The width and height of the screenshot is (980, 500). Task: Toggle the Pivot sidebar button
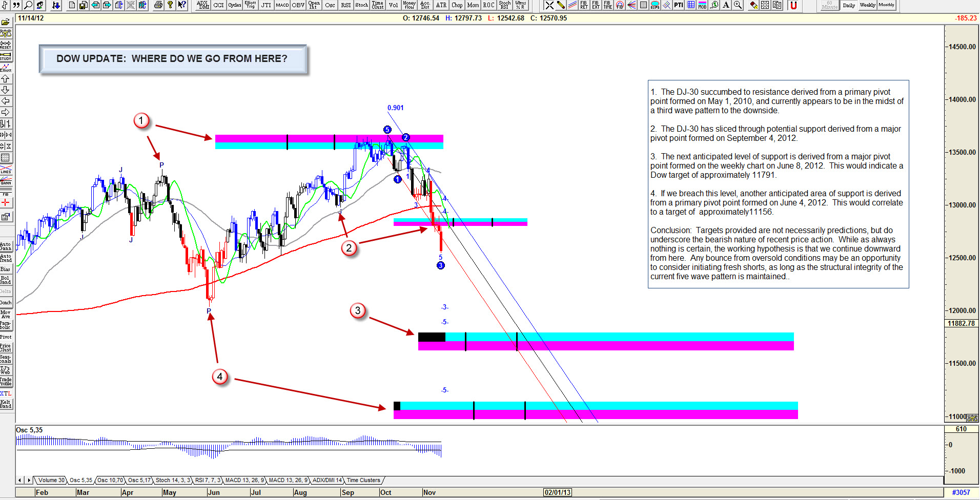pos(6,337)
